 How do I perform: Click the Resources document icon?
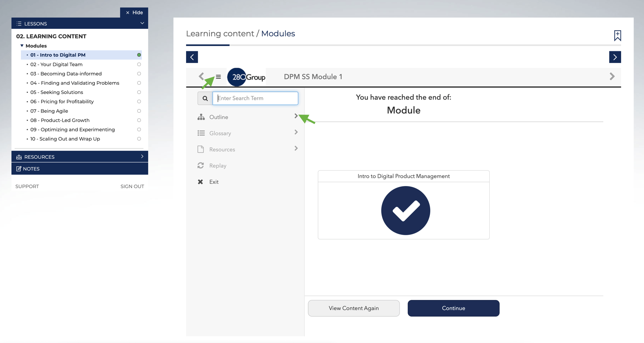201,149
